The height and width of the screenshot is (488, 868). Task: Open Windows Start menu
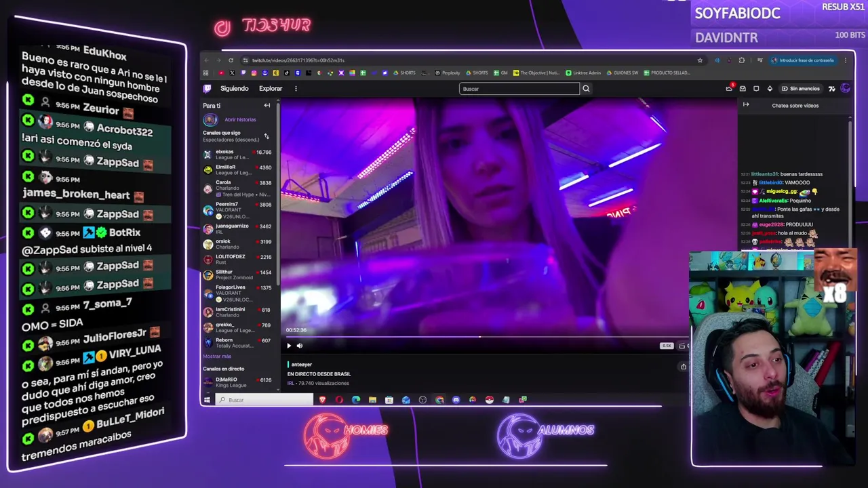point(207,400)
